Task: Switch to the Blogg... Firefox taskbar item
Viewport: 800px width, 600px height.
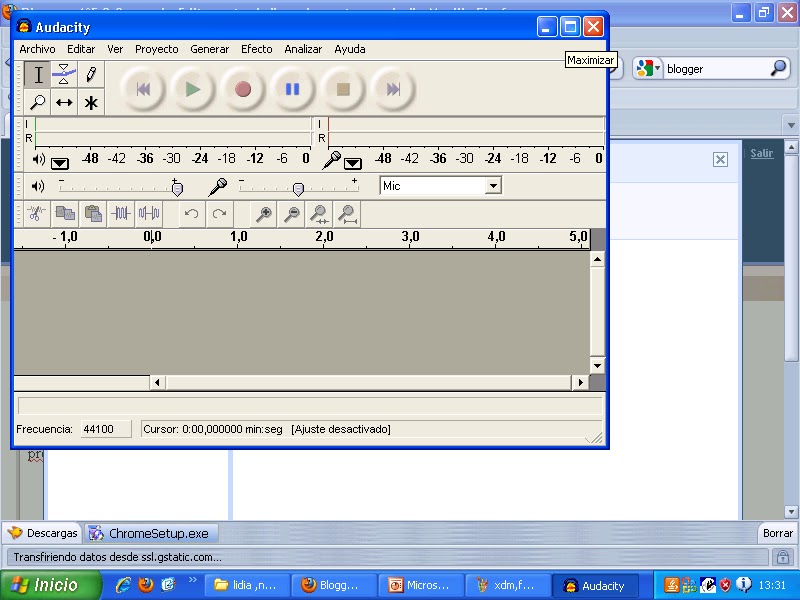Action: click(334, 585)
